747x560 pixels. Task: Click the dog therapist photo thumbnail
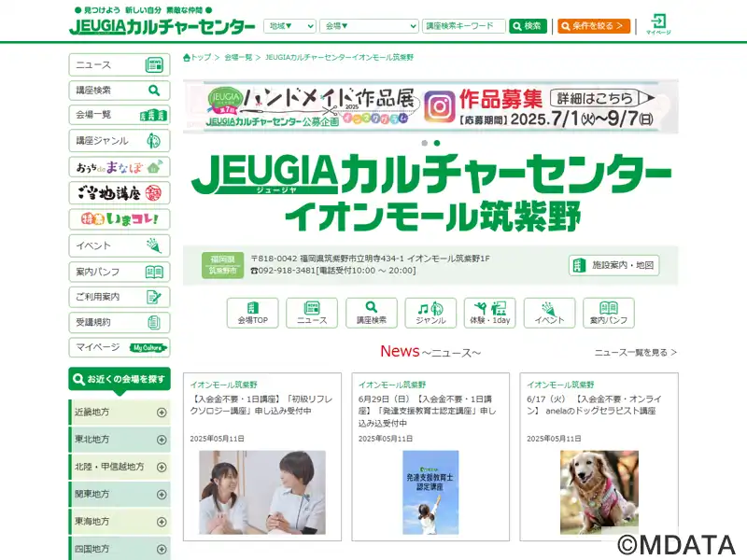click(599, 493)
